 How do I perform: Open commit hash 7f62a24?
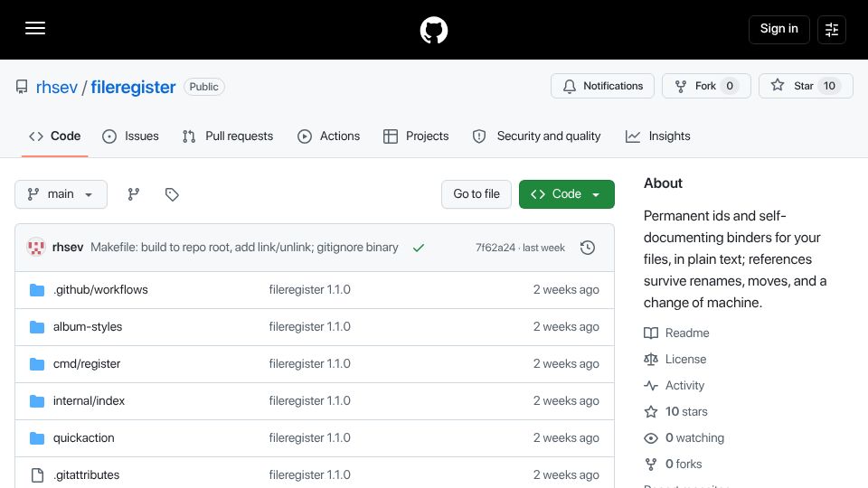pyautogui.click(x=495, y=248)
